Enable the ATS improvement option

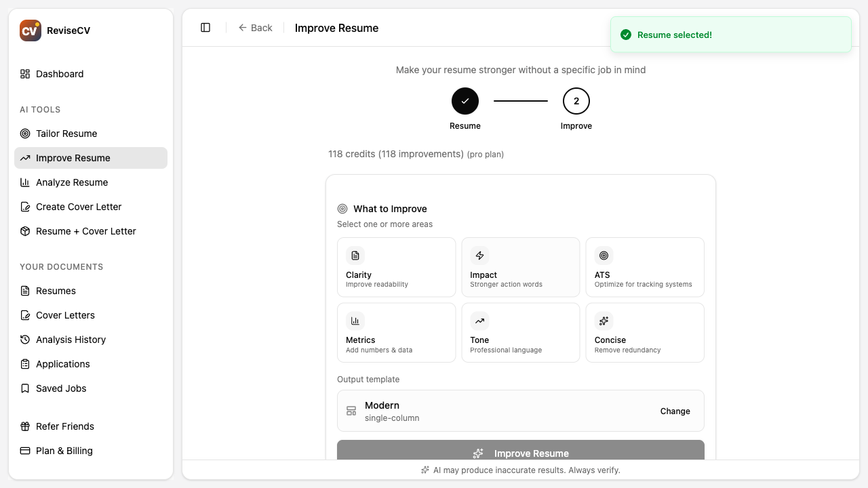(644, 267)
